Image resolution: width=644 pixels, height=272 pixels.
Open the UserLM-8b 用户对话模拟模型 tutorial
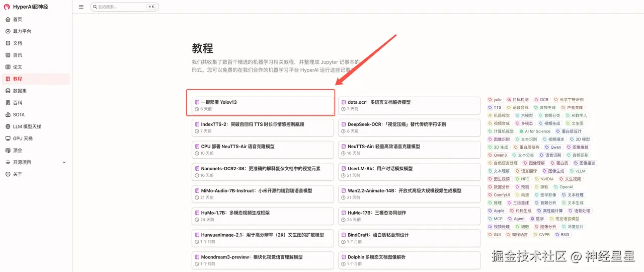point(410,172)
